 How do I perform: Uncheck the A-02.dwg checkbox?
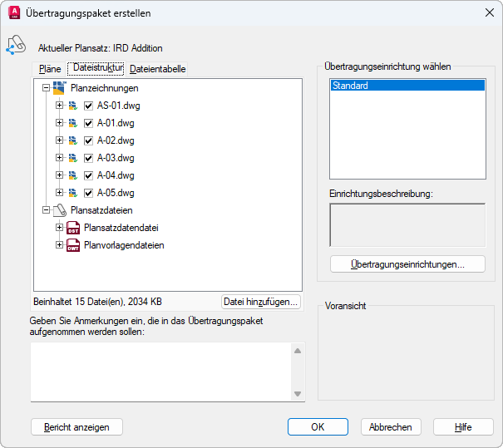click(88, 140)
